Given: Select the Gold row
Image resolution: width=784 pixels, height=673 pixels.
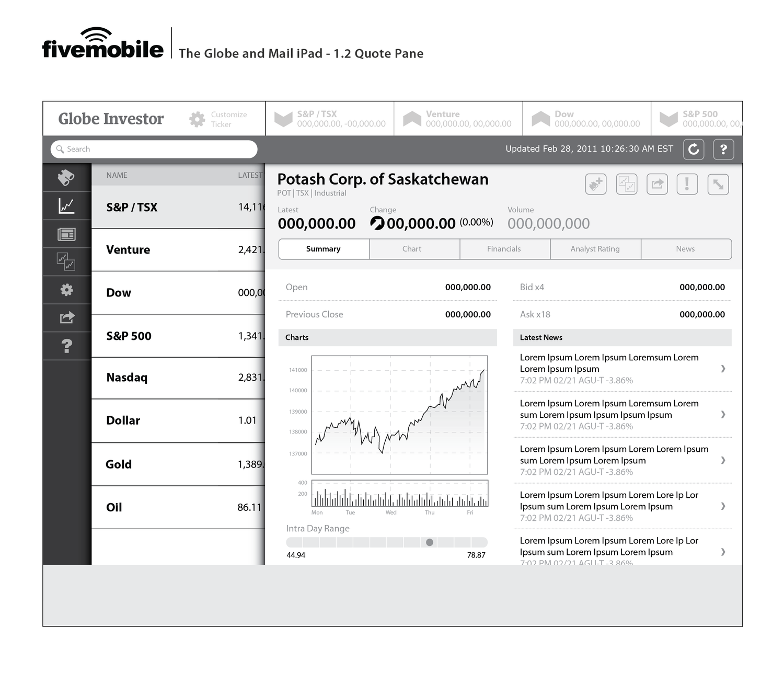Looking at the screenshot, I should (x=178, y=464).
